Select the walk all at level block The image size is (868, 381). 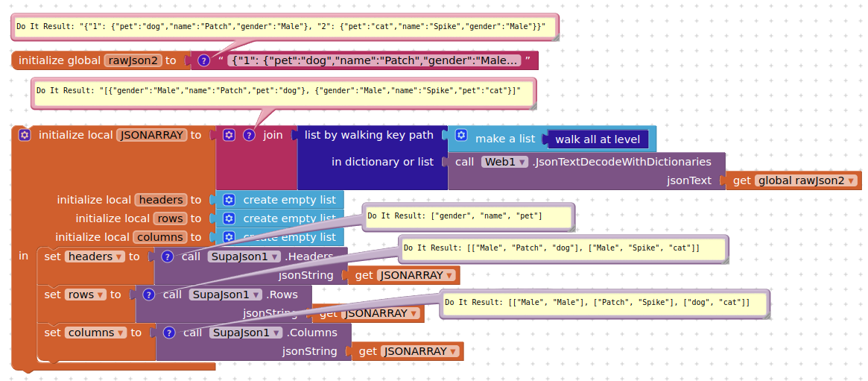click(597, 139)
